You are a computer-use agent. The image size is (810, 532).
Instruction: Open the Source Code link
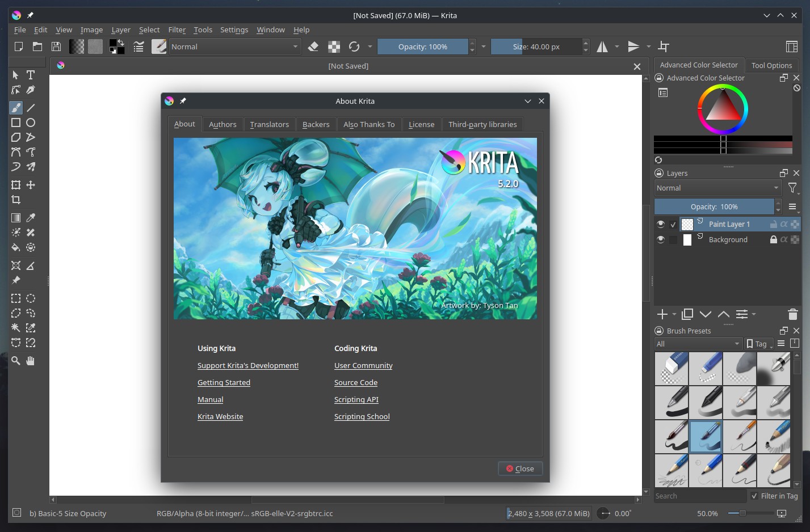click(x=356, y=382)
